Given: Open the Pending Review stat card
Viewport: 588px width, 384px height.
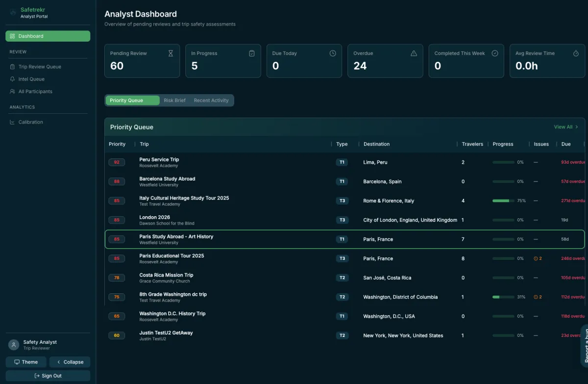Looking at the screenshot, I should point(142,61).
